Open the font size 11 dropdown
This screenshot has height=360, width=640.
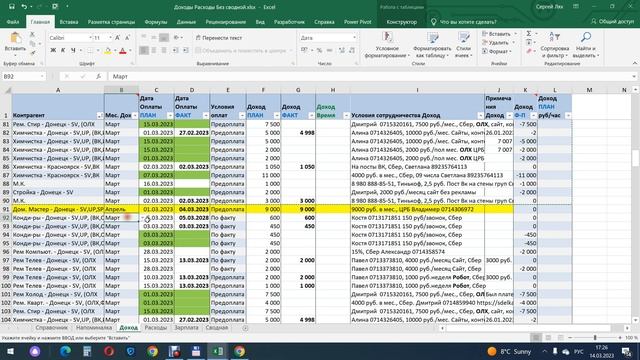(110, 38)
